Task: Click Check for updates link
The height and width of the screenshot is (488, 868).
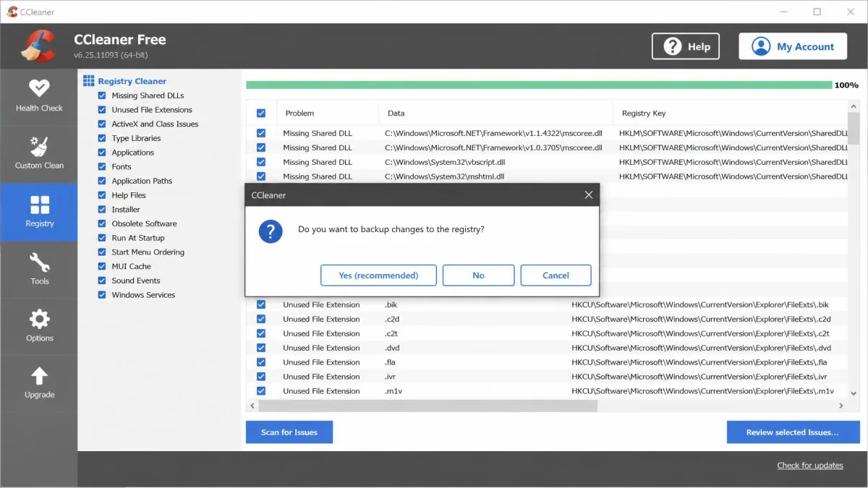Action: [x=810, y=466]
